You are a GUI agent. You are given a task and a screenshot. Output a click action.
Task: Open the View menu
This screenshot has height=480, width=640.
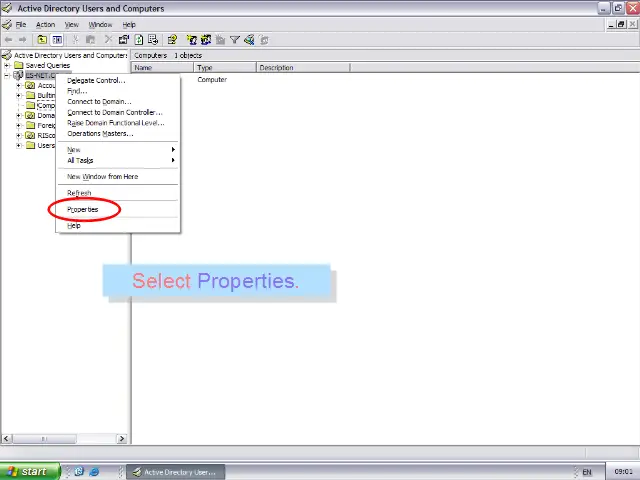pyautogui.click(x=71, y=24)
